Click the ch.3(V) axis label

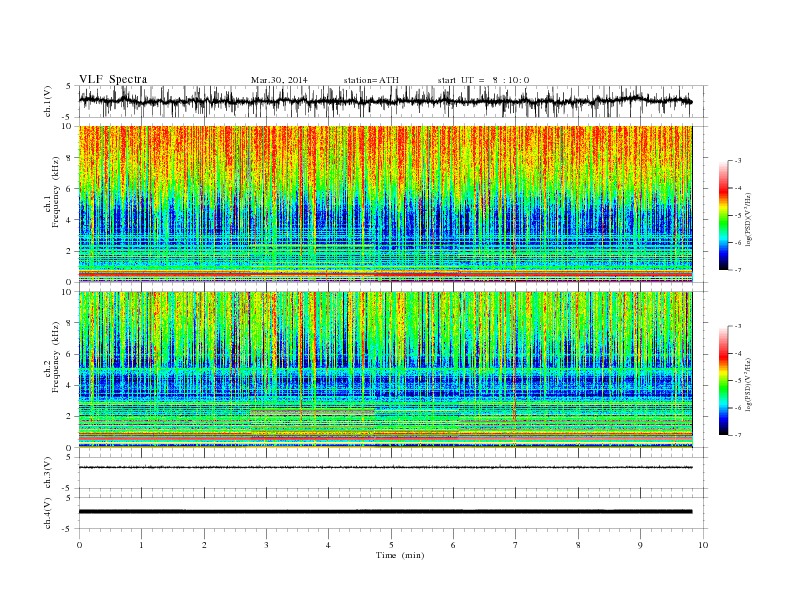click(48, 473)
